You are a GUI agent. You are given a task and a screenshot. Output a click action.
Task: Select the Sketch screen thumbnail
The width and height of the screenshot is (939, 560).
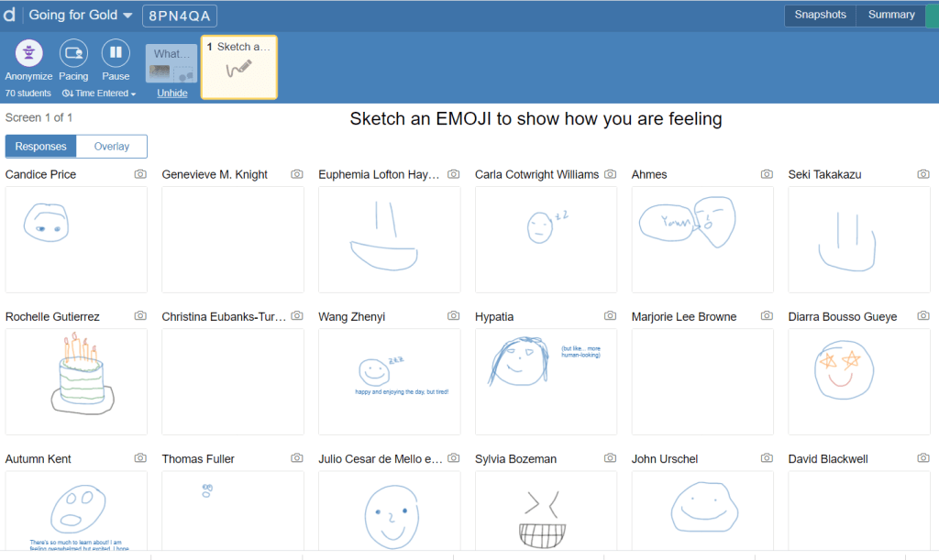click(x=239, y=67)
